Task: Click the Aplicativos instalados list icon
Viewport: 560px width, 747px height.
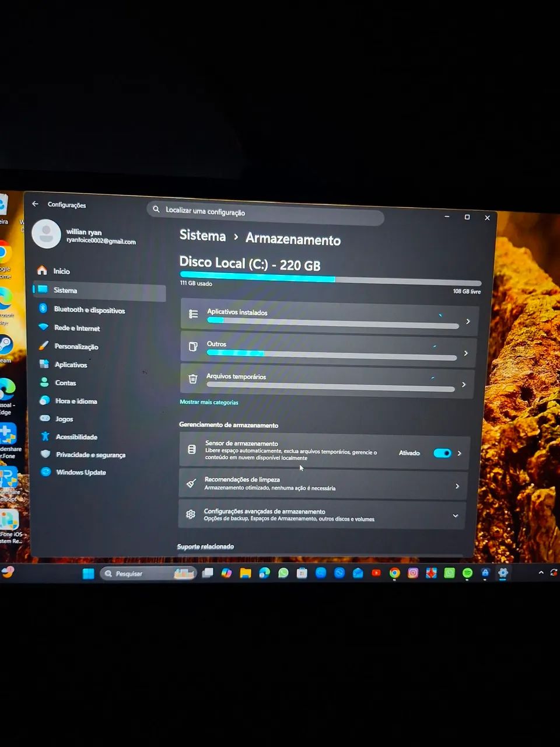Action: tap(194, 314)
